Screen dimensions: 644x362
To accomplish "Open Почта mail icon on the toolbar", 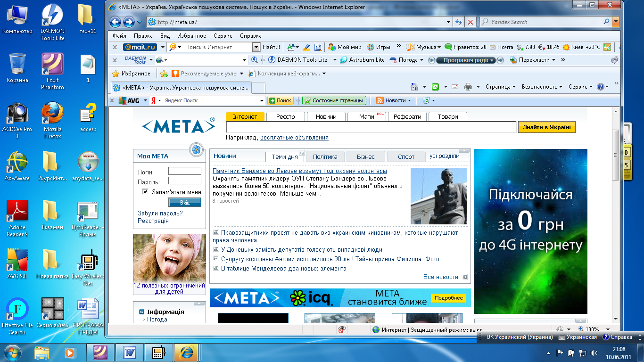I will (502, 47).
